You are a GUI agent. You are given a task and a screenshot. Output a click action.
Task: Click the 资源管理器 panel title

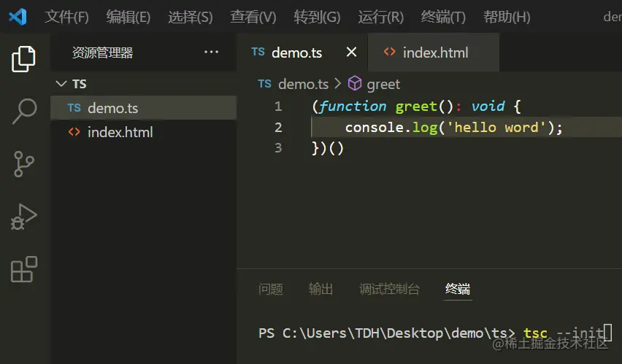(x=102, y=53)
